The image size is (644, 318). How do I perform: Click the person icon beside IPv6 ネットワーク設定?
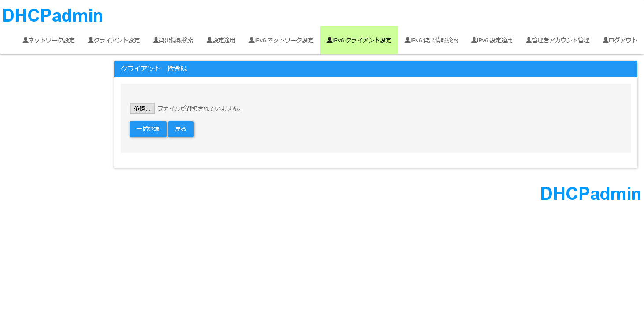pyautogui.click(x=252, y=40)
